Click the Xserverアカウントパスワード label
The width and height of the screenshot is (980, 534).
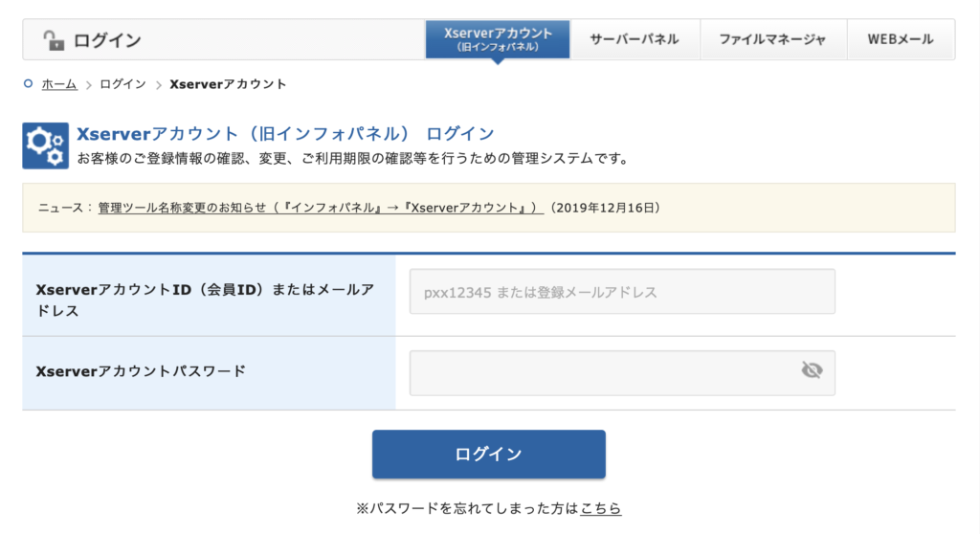tap(142, 371)
